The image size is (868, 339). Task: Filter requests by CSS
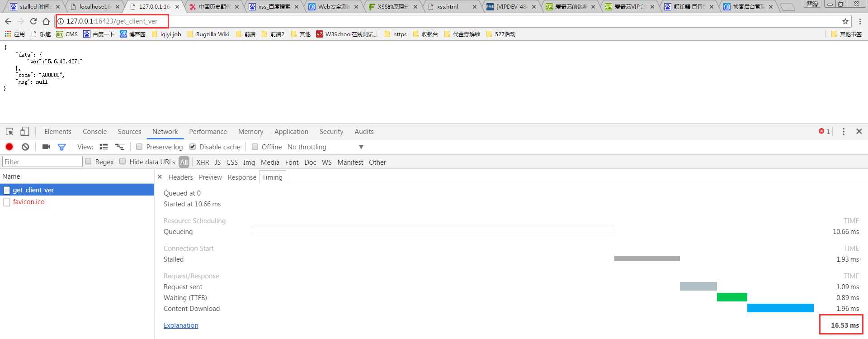click(x=232, y=162)
